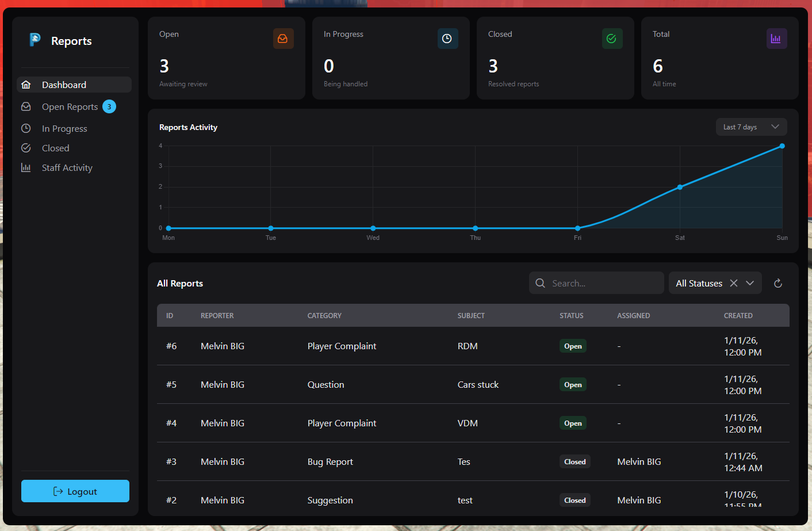Viewport: 812px width, 531px height.
Task: Select the Suggestion category cell
Action: tap(330, 500)
